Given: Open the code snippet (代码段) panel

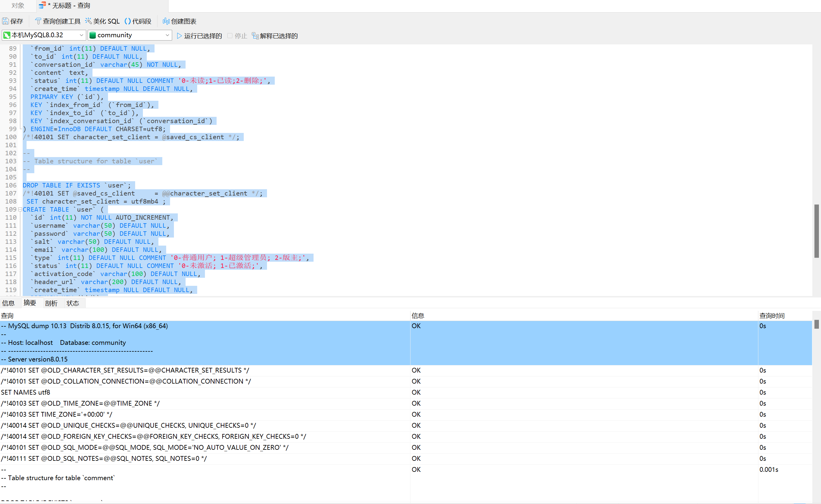Looking at the screenshot, I should click(138, 21).
